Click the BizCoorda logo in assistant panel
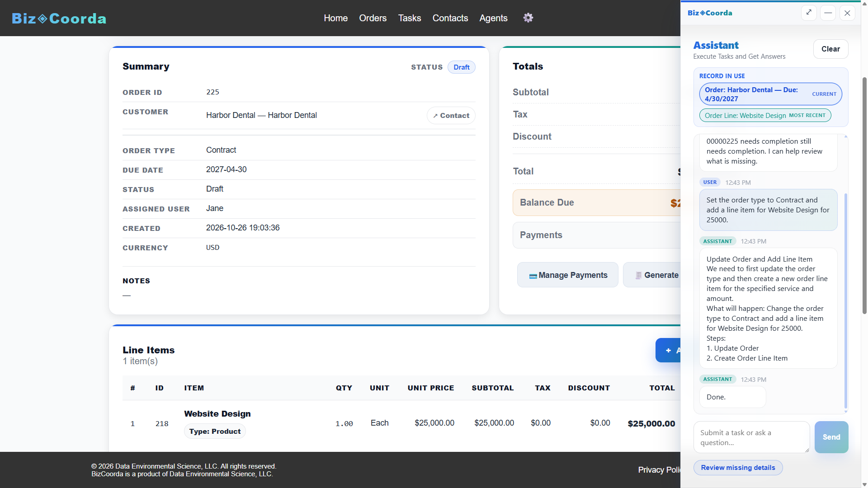This screenshot has height=488, width=868. pos(710,13)
